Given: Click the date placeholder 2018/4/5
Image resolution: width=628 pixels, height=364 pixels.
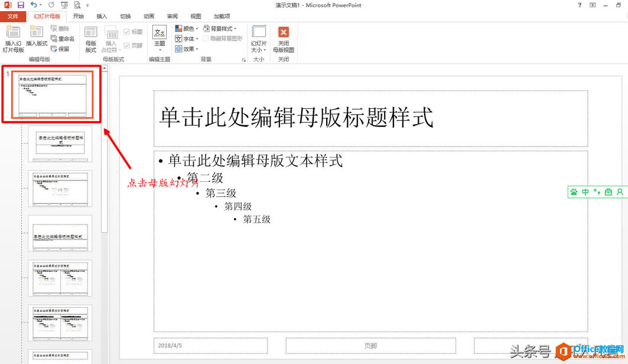Looking at the screenshot, I should 211,346.
